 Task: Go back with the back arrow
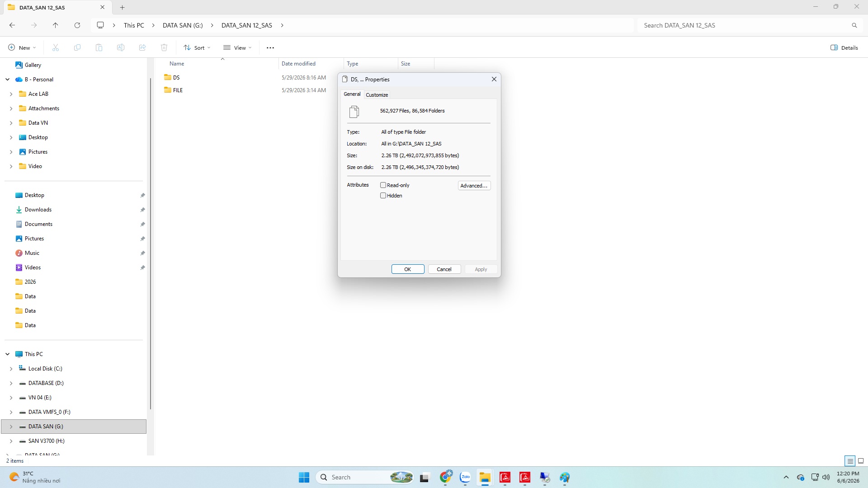(12, 25)
